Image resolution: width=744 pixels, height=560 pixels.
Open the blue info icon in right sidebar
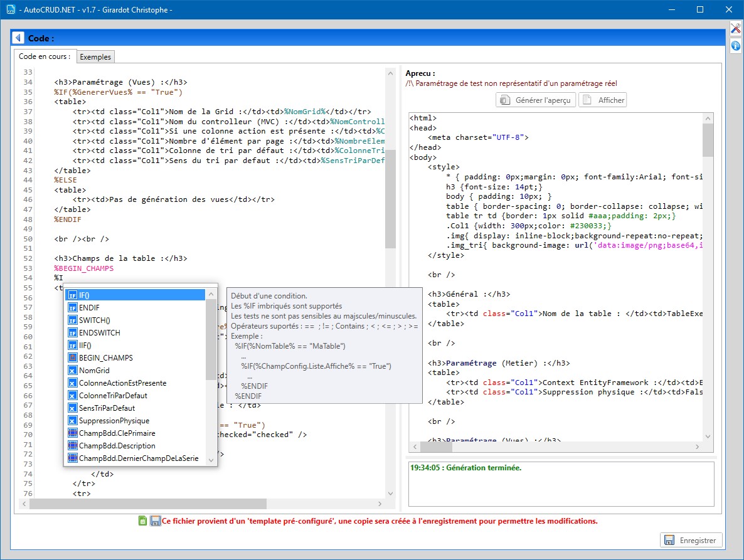point(735,46)
